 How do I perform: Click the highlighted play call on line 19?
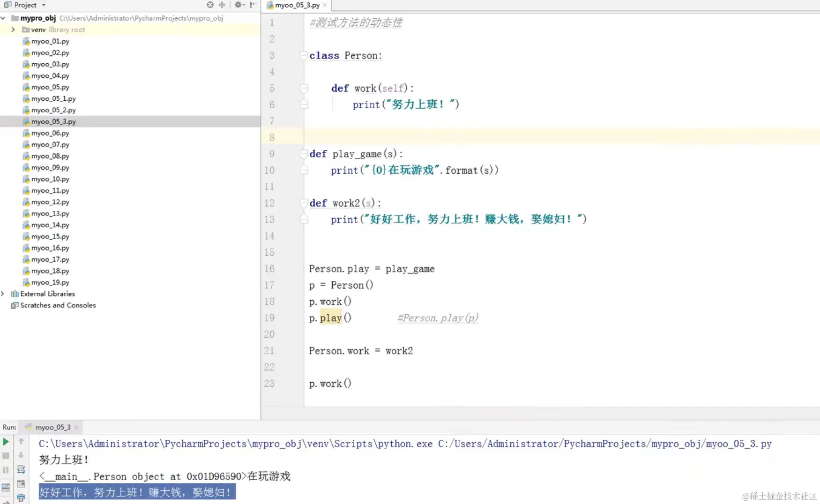[x=331, y=318]
